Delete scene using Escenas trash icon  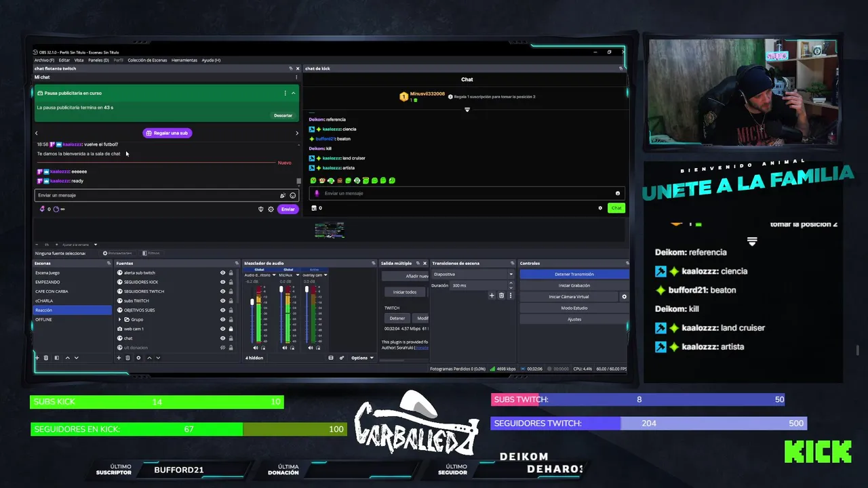pos(46,358)
